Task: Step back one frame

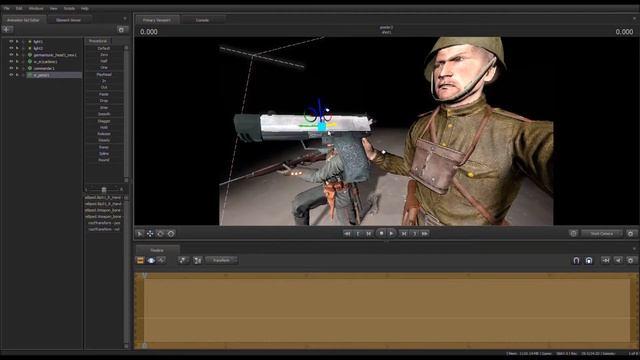Action: (369, 234)
